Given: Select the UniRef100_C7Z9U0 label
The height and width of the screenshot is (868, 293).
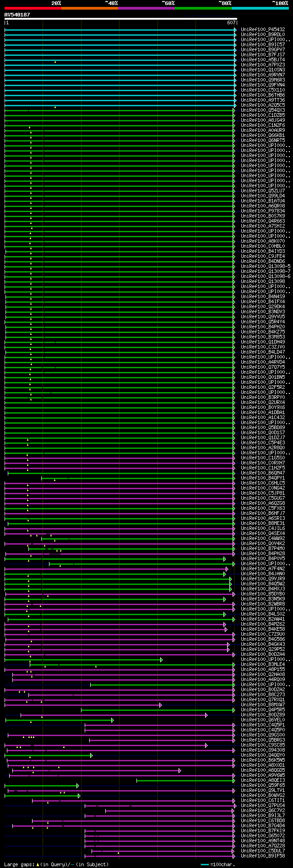Looking at the screenshot, I should coord(263,634).
